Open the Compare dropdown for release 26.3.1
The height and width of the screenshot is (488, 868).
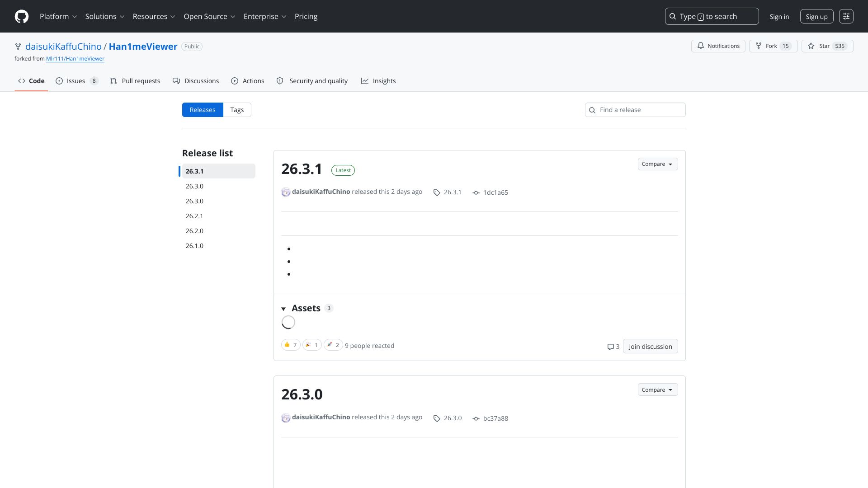(658, 164)
